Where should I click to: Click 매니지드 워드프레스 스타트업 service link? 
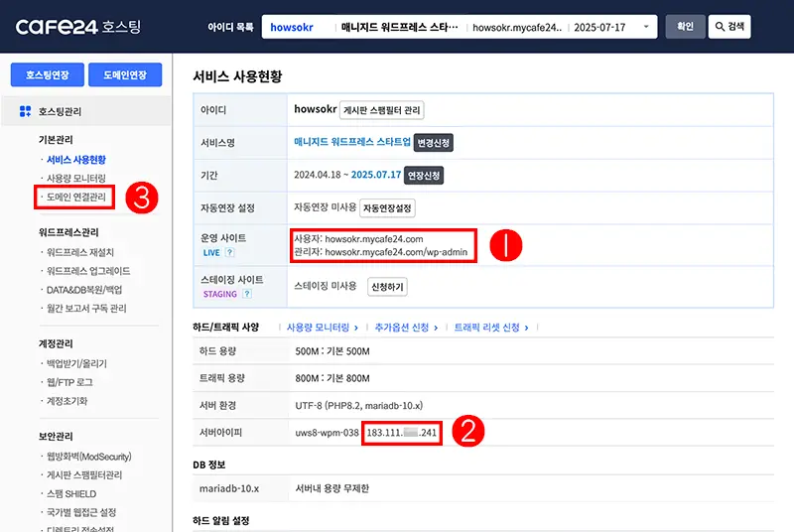pyautogui.click(x=352, y=142)
